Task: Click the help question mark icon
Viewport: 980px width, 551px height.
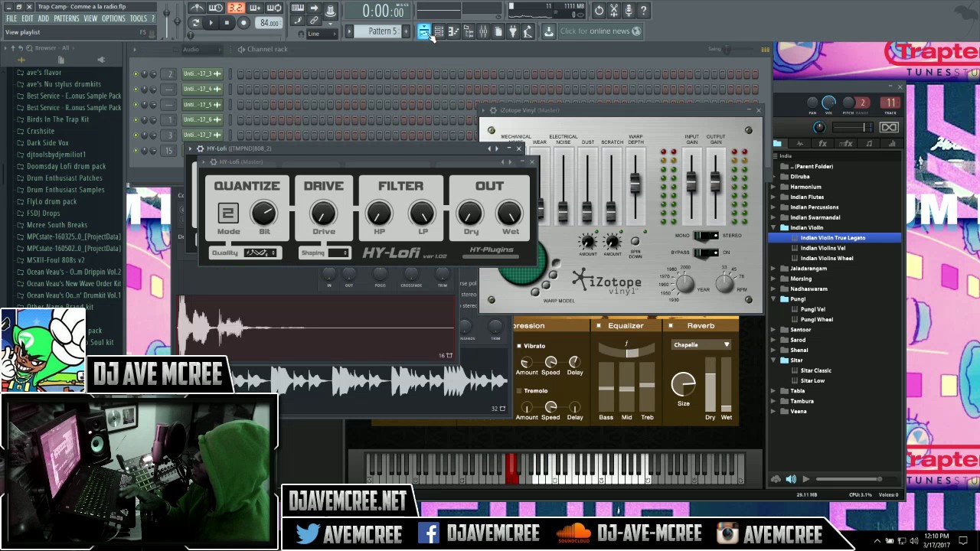Action: [644, 10]
